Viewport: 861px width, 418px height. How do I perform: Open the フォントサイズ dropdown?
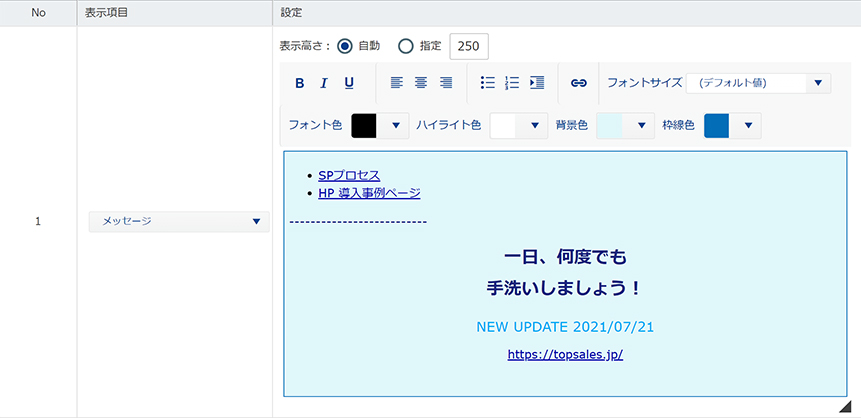coord(758,83)
